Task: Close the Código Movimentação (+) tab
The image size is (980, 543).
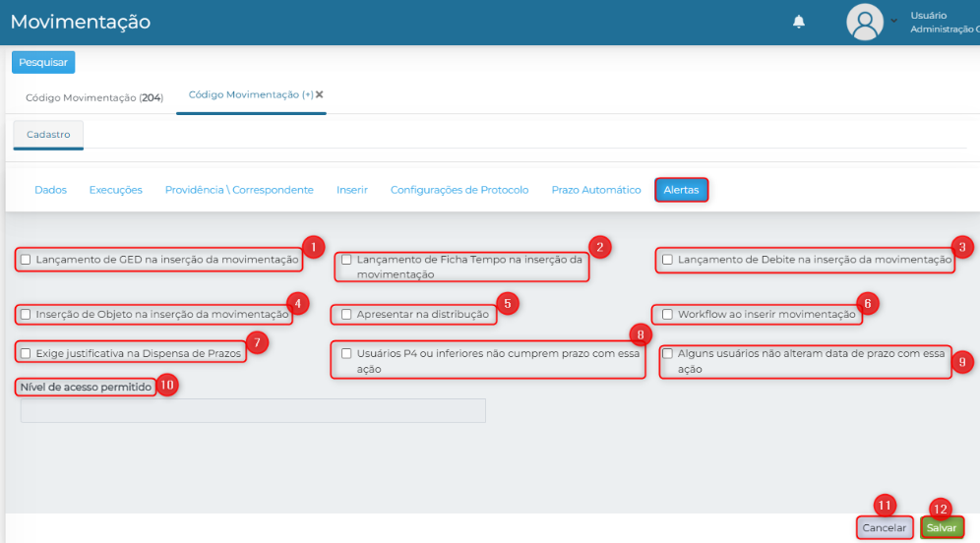Action: 320,94
